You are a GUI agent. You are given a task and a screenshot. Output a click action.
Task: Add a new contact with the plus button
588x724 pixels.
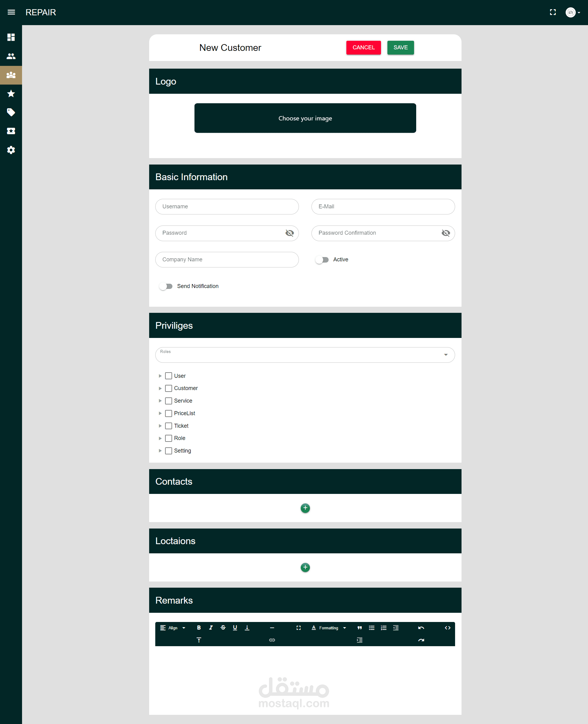(x=305, y=508)
